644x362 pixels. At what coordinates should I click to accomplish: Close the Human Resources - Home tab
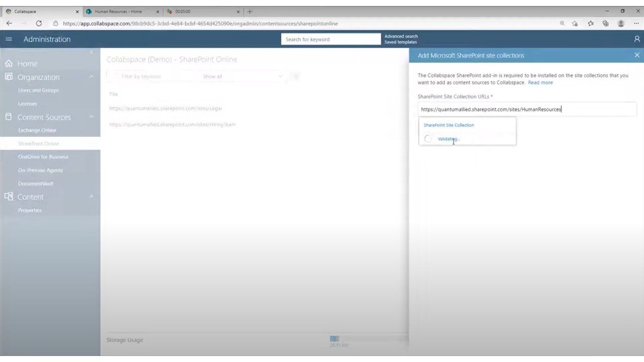pyautogui.click(x=157, y=11)
